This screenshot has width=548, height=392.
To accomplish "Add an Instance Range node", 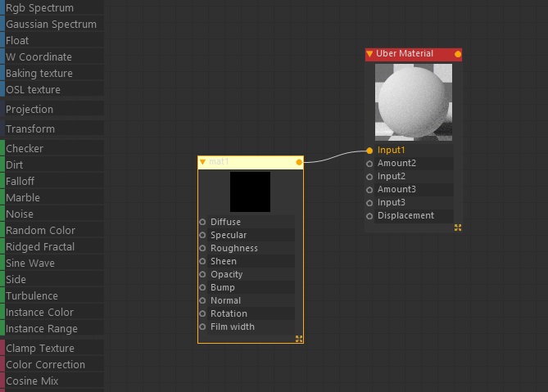I will (52, 329).
